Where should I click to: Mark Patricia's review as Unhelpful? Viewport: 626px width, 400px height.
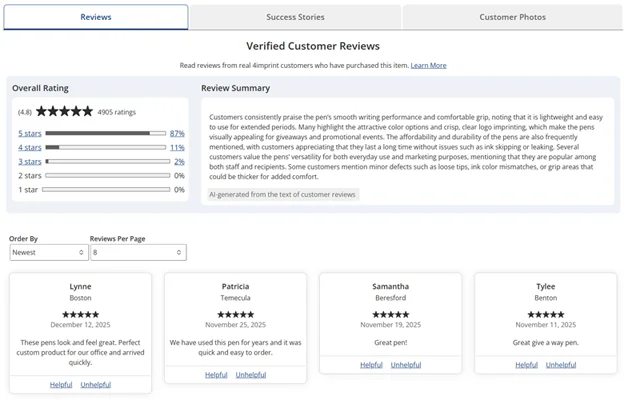pyautogui.click(x=251, y=375)
